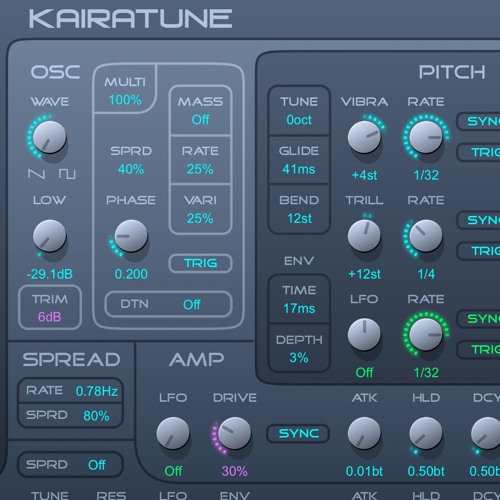Toggle TRIG beside the trill rate
The height and width of the screenshot is (500, 500).
(478, 251)
